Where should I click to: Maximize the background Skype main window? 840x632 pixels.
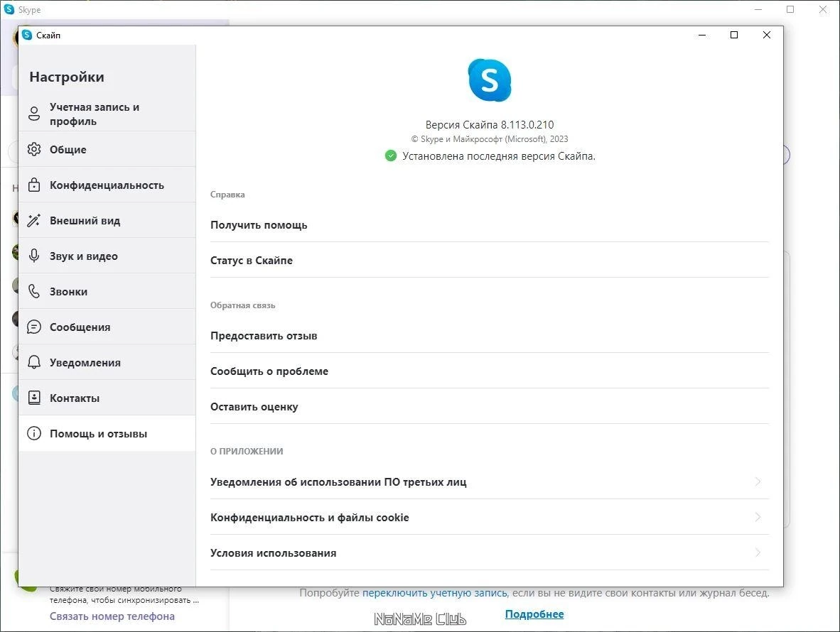pyautogui.click(x=790, y=10)
